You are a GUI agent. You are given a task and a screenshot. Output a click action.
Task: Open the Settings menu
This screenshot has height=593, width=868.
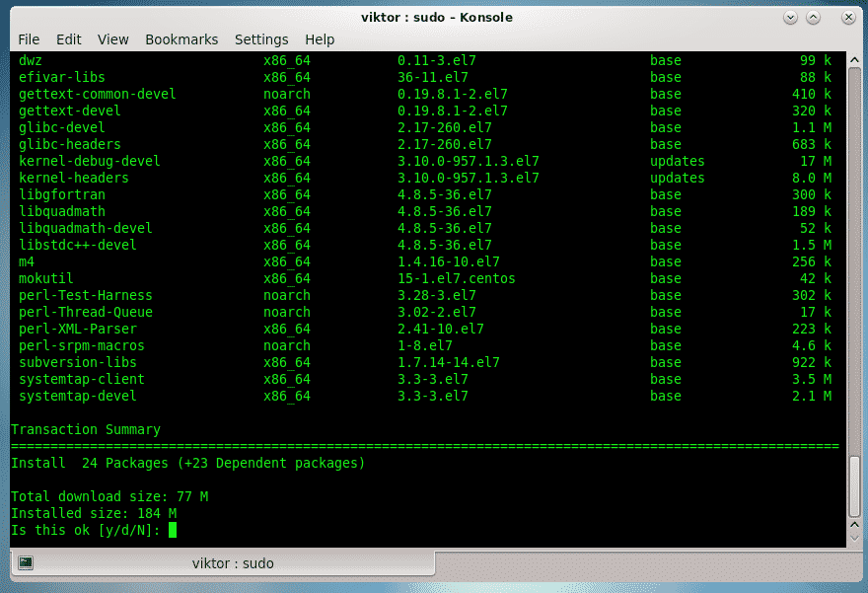pos(261,39)
